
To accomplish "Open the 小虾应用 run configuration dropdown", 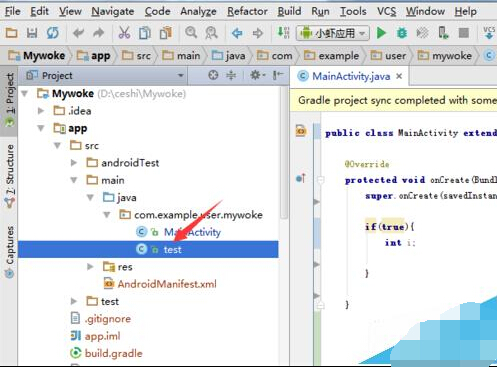I will click(333, 33).
